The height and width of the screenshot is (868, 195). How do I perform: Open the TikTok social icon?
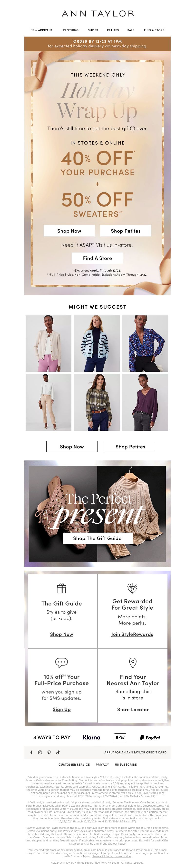(58, 752)
